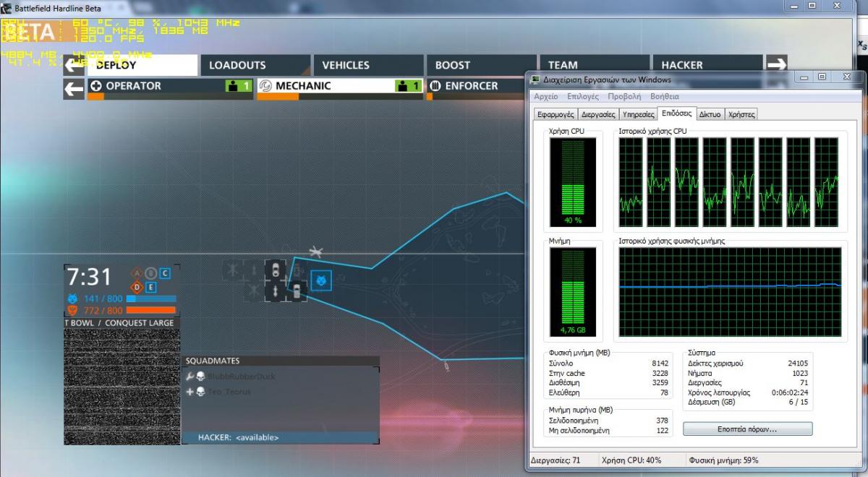Click the right arrow next to HACKER tab
Screen dimensions: 868x477
(x=776, y=65)
